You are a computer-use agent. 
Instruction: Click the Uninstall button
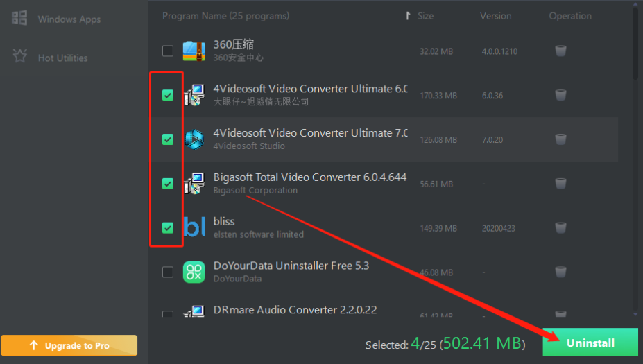590,343
